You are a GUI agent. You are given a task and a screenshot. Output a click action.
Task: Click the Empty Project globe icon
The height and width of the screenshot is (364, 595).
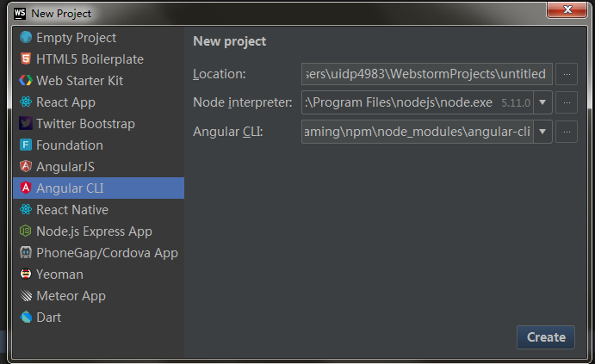tap(26, 38)
